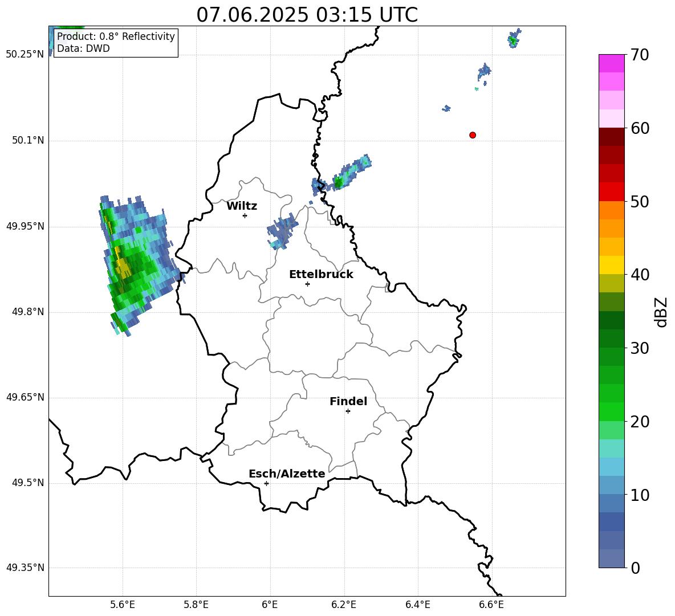Viewport: 675px width, 616px height.
Task: Click the radar echo east of Wiltz
Action: 282,231
